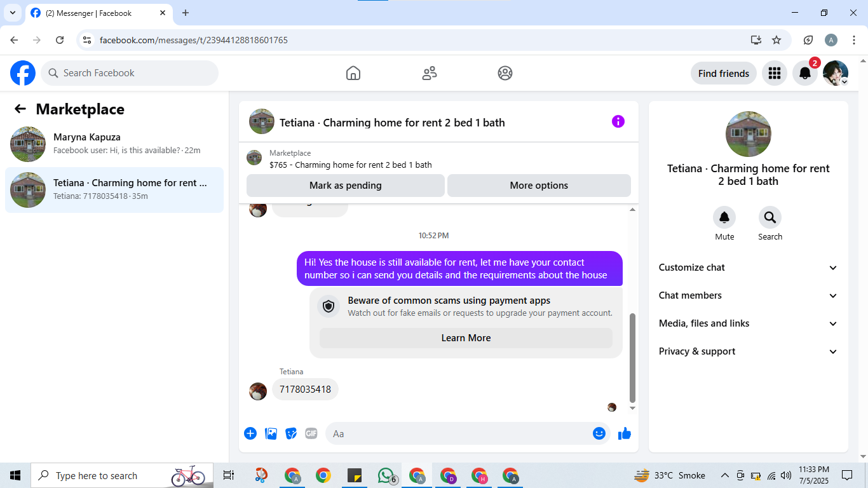The image size is (868, 488).
Task: Click the purple sent message bubble
Action: (x=459, y=268)
